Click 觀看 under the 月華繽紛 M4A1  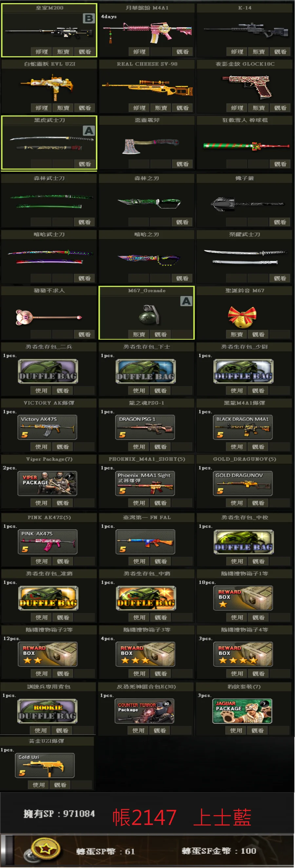[183, 51]
